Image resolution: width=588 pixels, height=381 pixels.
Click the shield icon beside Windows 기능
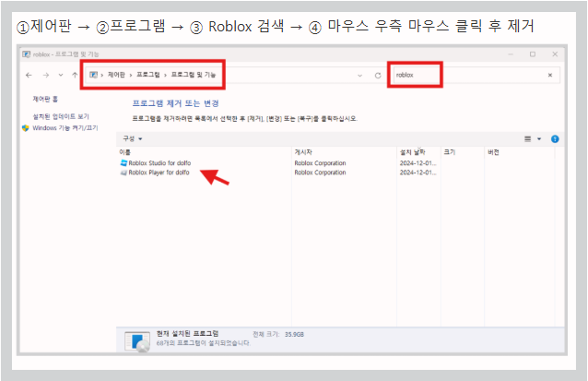coord(26,128)
